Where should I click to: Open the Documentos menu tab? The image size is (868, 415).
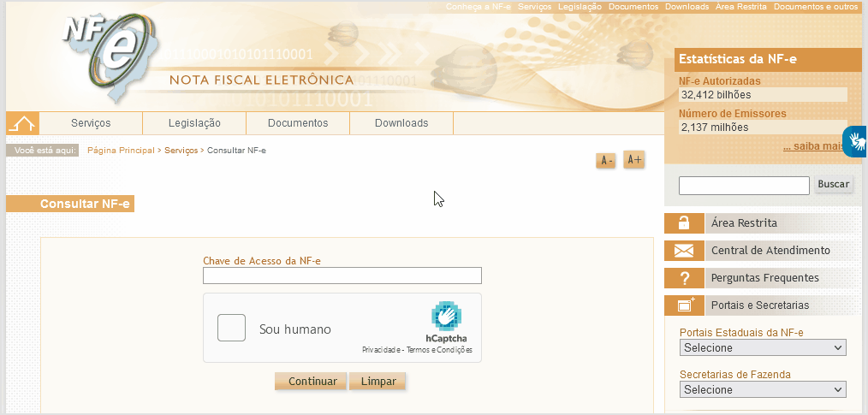point(298,123)
